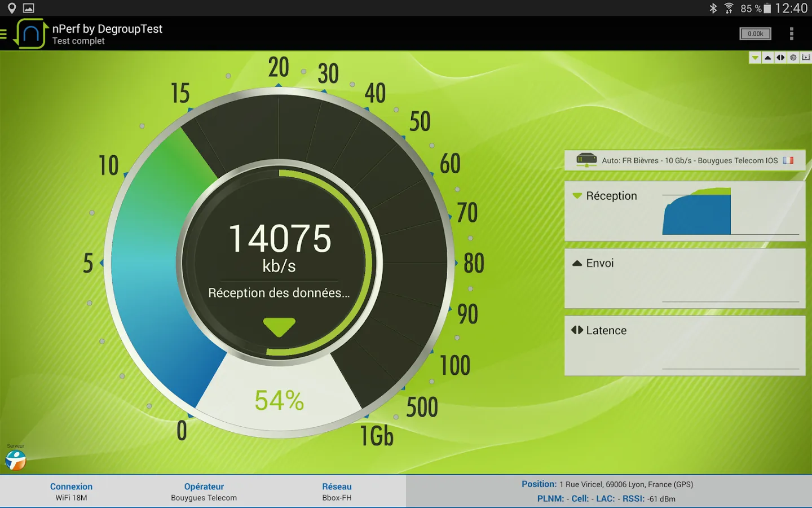This screenshot has height=508, width=812.
Task: Select the upload test icon in the mini toolbar
Action: coord(767,58)
